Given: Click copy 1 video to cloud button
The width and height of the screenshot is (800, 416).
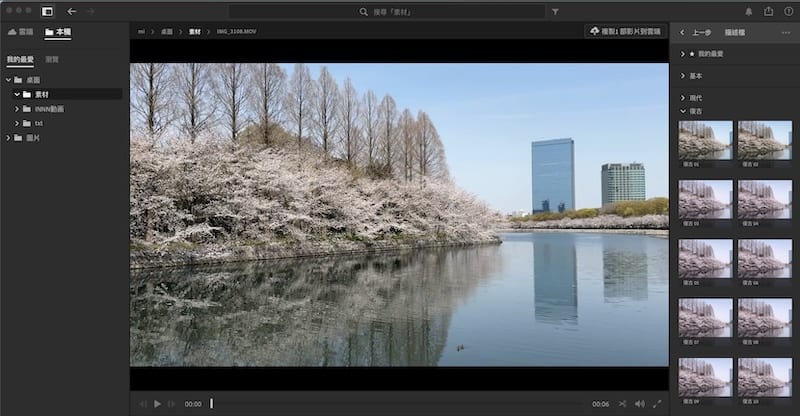Looking at the screenshot, I should [625, 32].
